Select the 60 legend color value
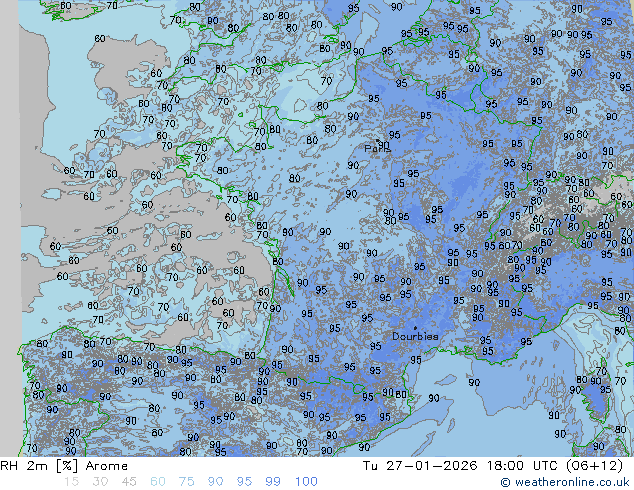Image resolution: width=634 pixels, height=490 pixels. point(158,481)
